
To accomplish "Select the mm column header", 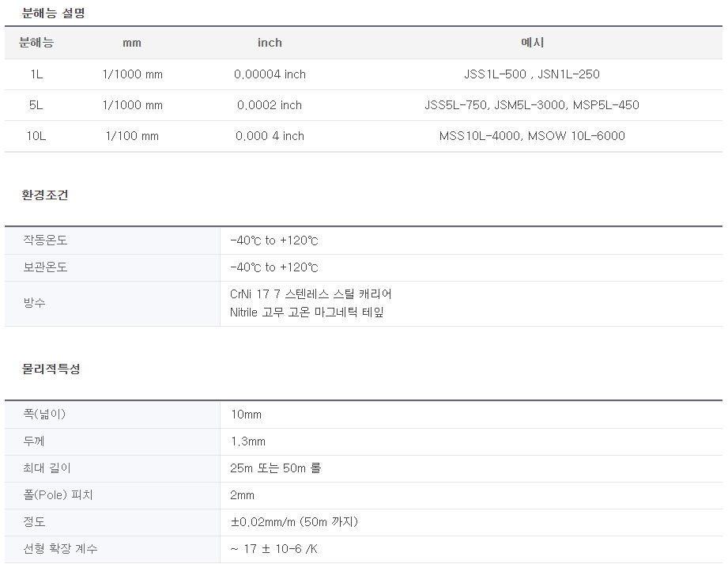I will pos(132,43).
